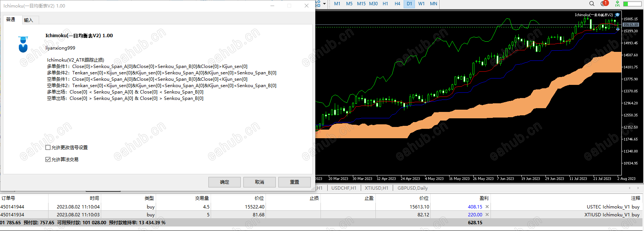Switch to the M5 timeframe
Screen dimensions: 644x231
tap(349, 4)
